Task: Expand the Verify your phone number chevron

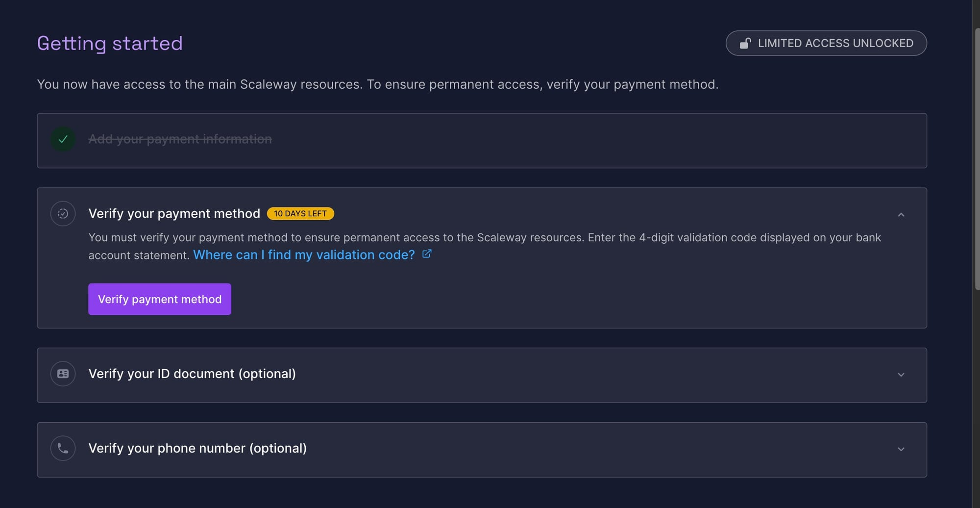Action: tap(901, 449)
